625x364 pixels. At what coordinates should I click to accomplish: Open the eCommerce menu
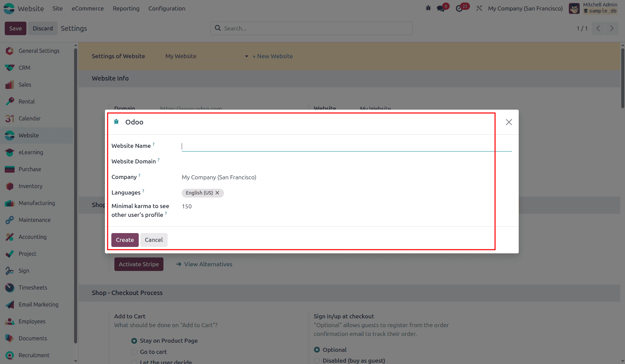pyautogui.click(x=88, y=8)
